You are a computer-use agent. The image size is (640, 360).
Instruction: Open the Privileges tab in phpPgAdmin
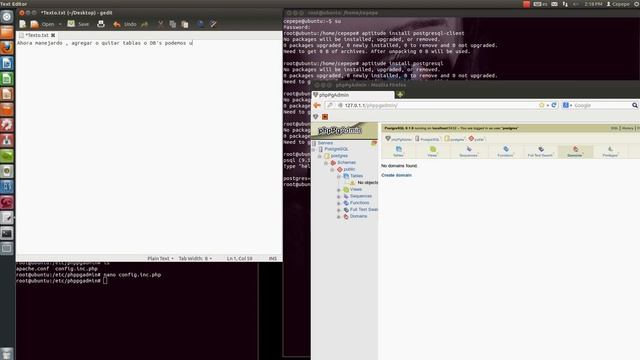tap(610, 151)
